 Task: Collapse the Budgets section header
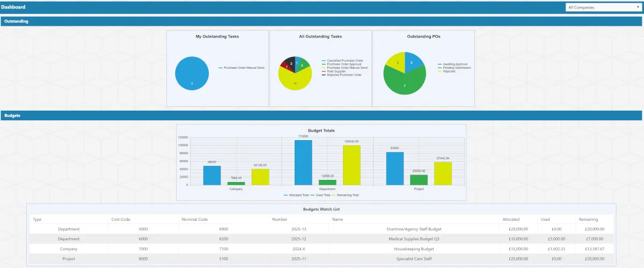click(321, 115)
